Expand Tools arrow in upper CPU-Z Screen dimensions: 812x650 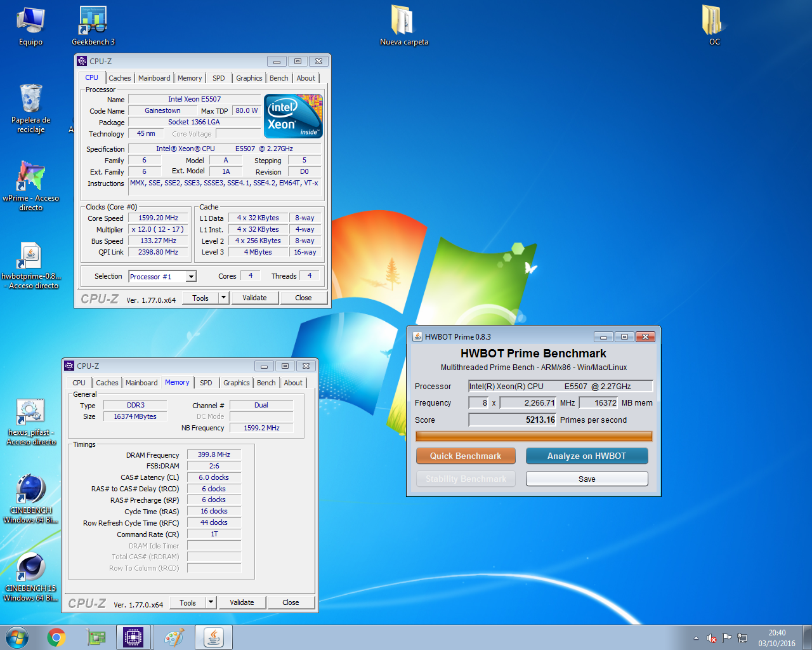pyautogui.click(x=223, y=298)
